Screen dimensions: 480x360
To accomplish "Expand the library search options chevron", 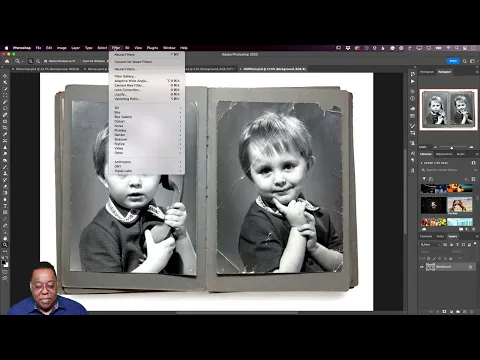I will click(x=475, y=170).
